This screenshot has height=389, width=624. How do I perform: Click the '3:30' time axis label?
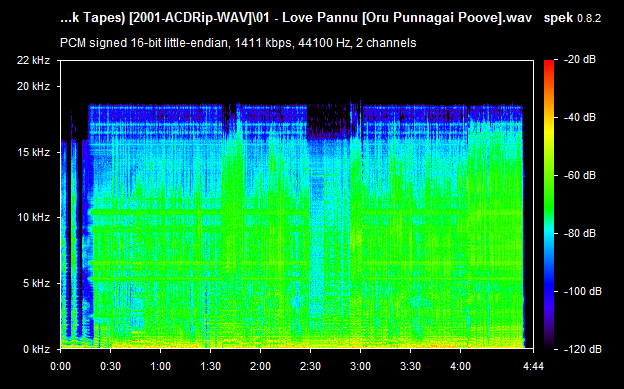410,366
